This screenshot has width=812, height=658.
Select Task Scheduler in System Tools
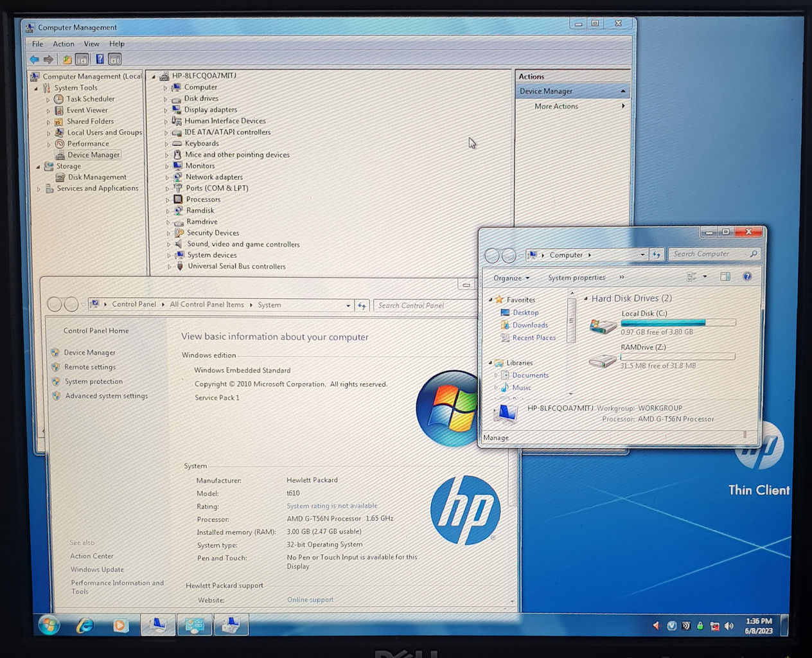(91, 99)
